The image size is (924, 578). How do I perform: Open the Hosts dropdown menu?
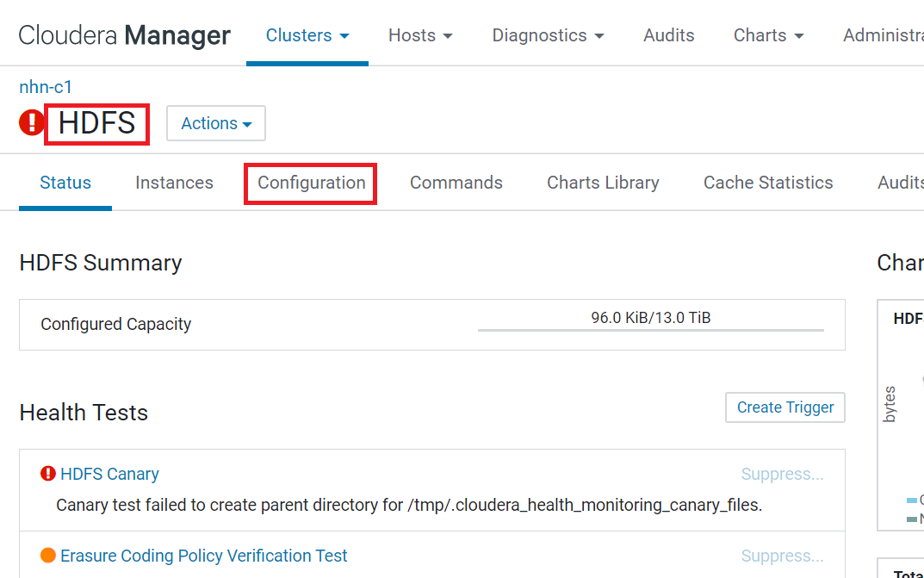(420, 35)
